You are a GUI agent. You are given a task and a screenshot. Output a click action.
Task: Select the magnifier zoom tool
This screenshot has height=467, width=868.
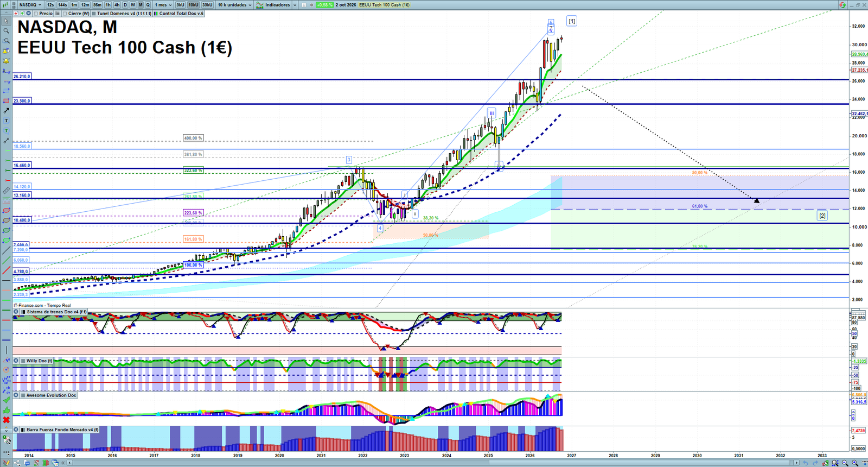coord(6,31)
